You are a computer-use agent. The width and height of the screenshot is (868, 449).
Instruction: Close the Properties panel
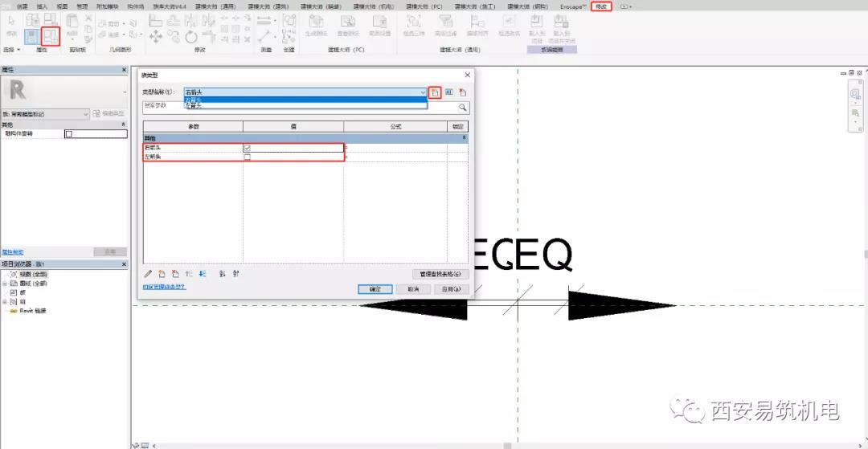[124, 70]
